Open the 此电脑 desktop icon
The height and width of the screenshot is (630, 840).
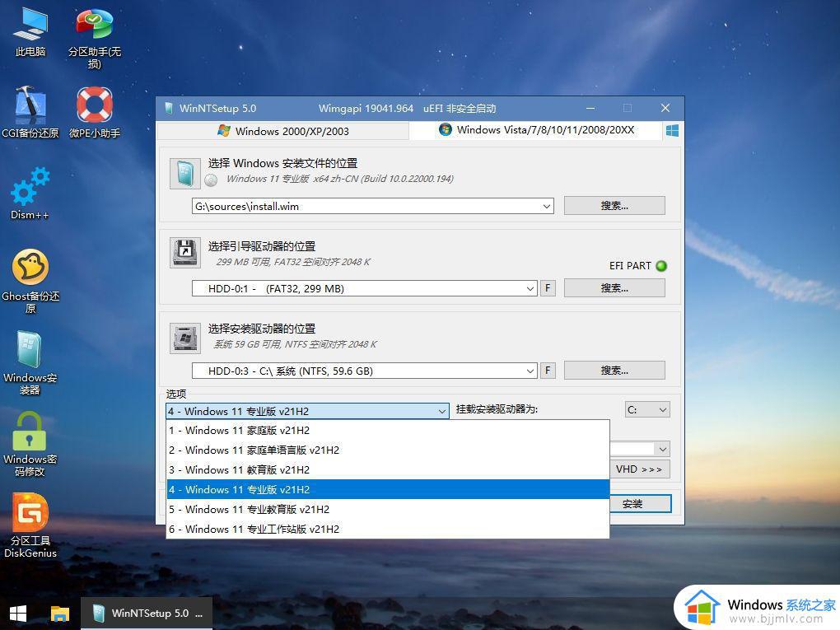(30, 33)
